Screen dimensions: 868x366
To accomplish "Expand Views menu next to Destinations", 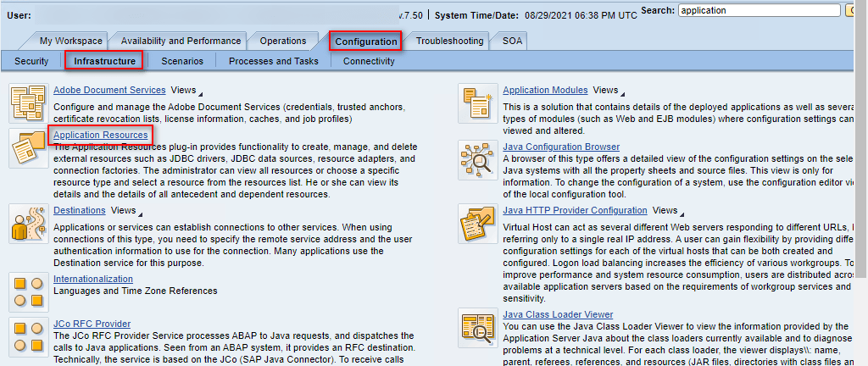I will [x=126, y=210].
